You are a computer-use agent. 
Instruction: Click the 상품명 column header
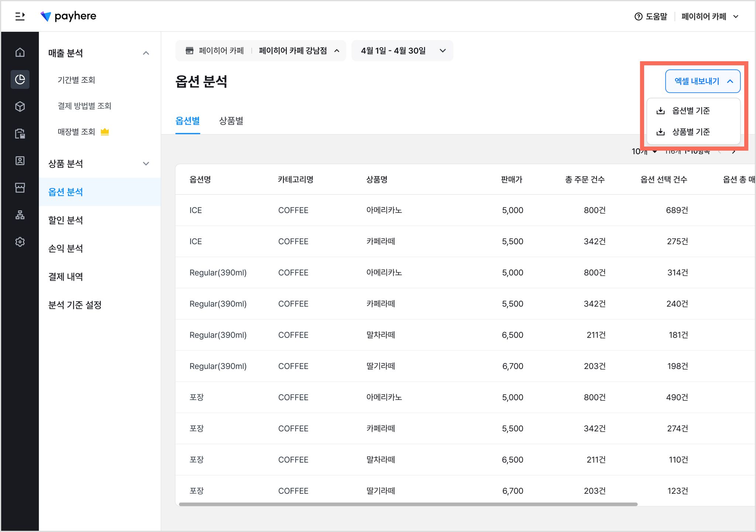pyautogui.click(x=377, y=180)
